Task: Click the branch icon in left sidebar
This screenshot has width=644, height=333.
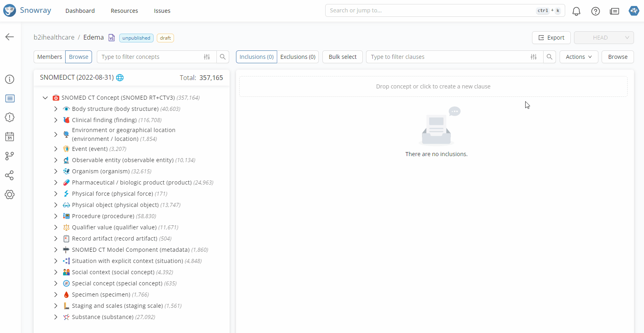Action: [10, 156]
